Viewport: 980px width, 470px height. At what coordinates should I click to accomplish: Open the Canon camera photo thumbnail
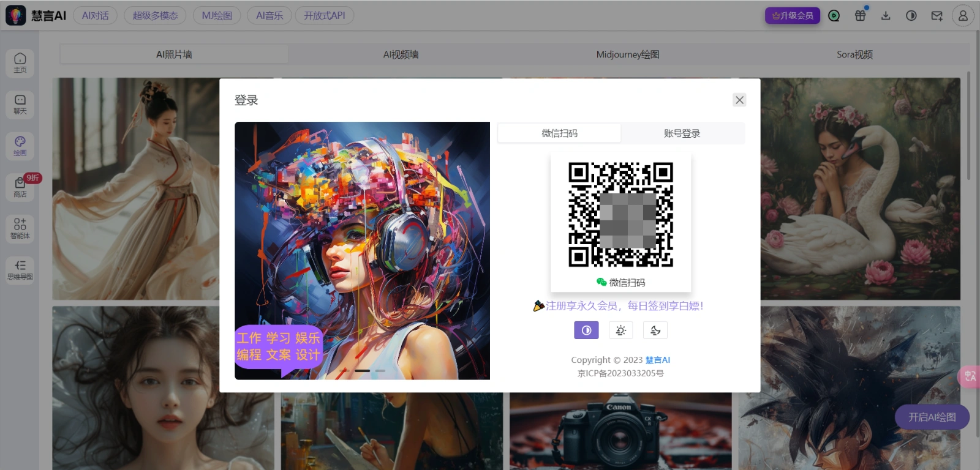620,431
